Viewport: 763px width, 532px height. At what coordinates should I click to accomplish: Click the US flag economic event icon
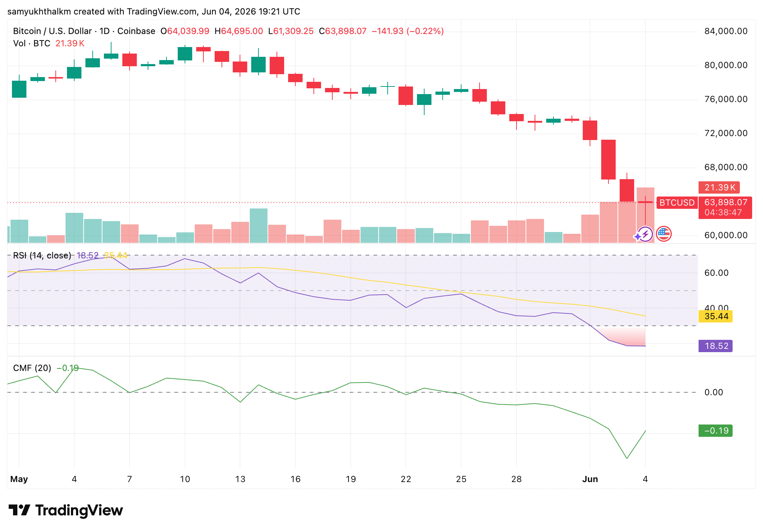(663, 234)
